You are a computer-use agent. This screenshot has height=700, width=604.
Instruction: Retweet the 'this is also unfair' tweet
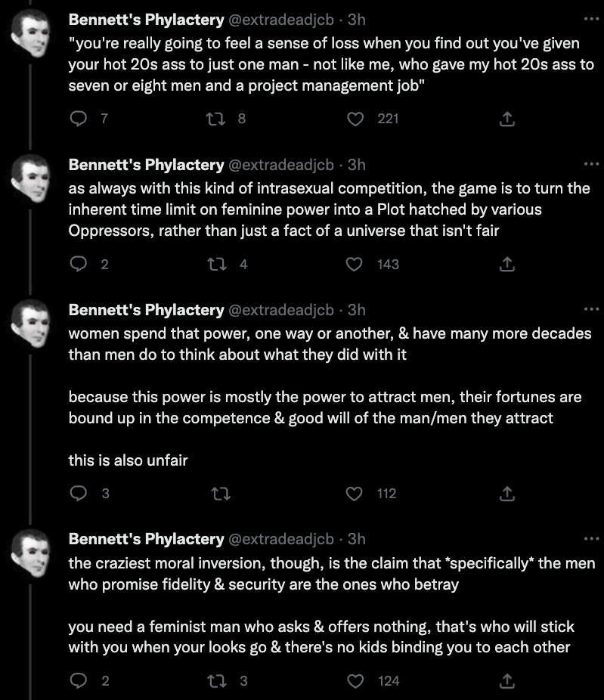point(221,494)
